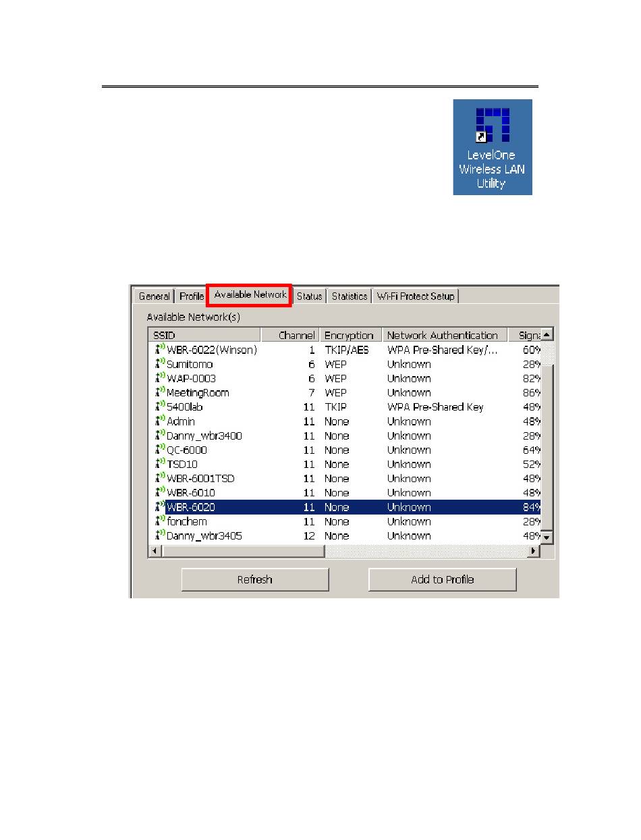Click the horizontal scrollbar thumb
This screenshot has width=641, height=840.
(244, 551)
